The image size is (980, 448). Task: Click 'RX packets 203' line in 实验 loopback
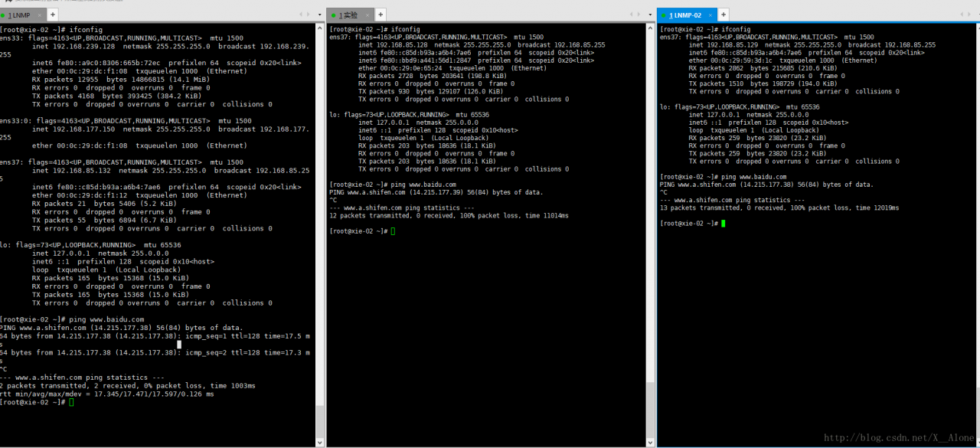429,146
